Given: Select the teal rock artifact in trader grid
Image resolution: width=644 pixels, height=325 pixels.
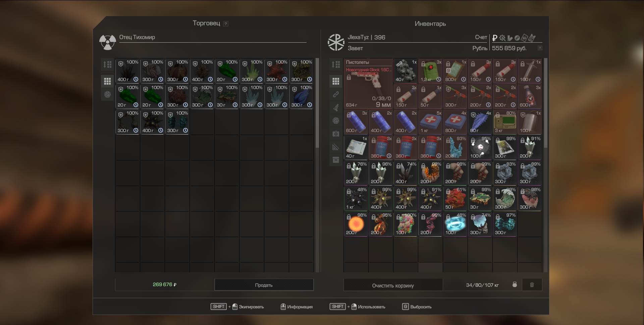Looking at the screenshot, I should click(x=177, y=122).
